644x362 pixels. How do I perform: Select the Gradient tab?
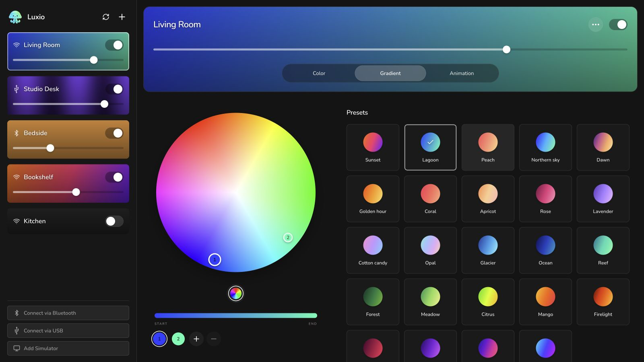coord(390,73)
